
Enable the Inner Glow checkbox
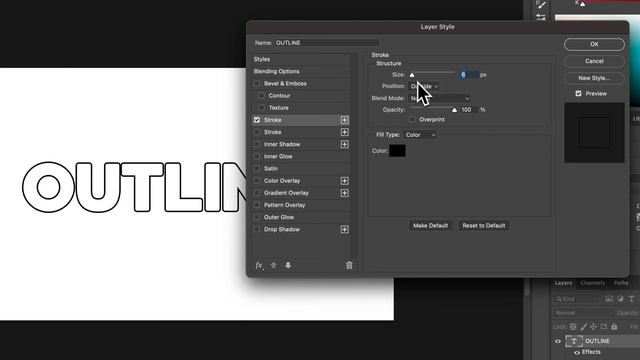click(257, 156)
